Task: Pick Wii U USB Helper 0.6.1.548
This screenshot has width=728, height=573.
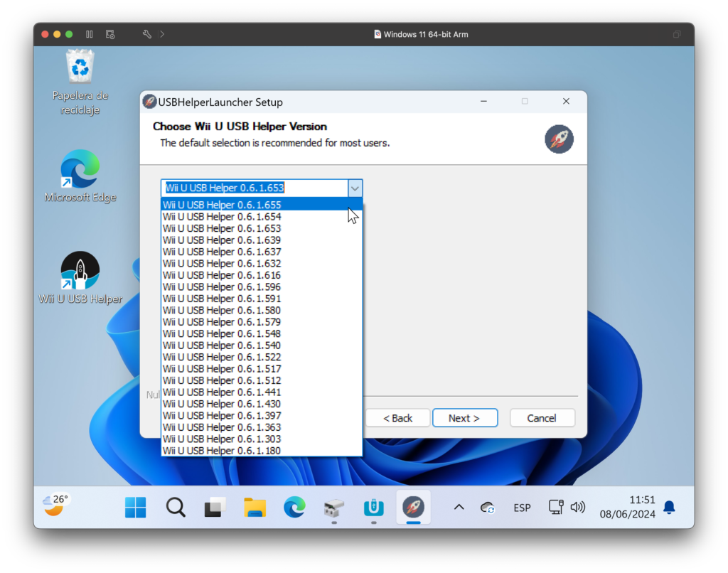Action: click(262, 333)
